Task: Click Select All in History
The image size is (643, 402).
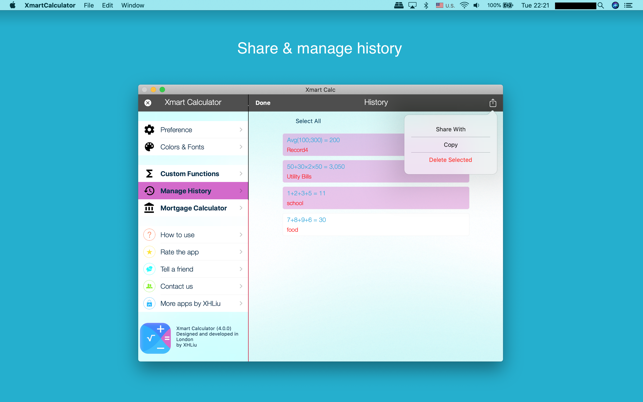Action: [308, 121]
